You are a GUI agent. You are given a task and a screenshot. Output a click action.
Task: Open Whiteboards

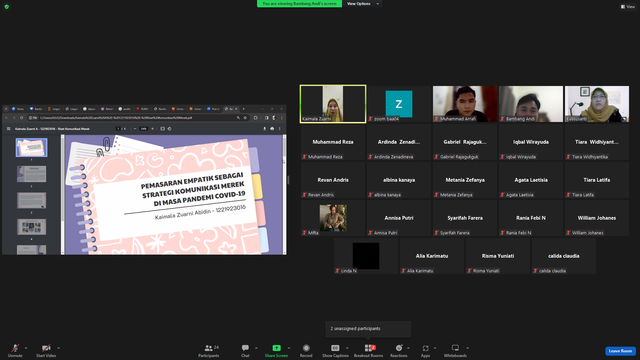[455, 350]
